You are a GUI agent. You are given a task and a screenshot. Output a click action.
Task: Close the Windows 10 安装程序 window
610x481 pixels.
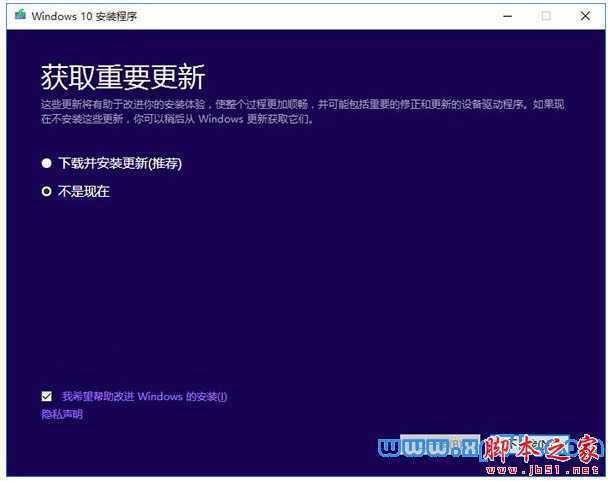585,16
